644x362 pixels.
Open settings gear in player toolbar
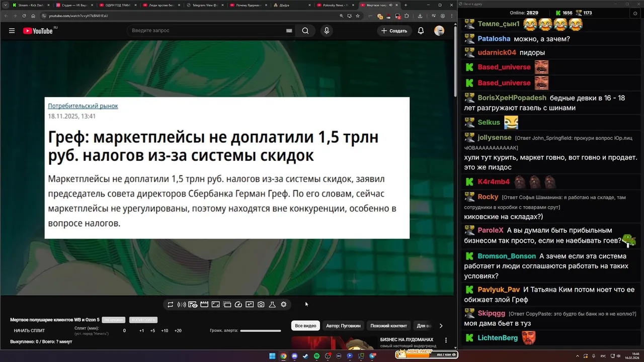point(284,305)
